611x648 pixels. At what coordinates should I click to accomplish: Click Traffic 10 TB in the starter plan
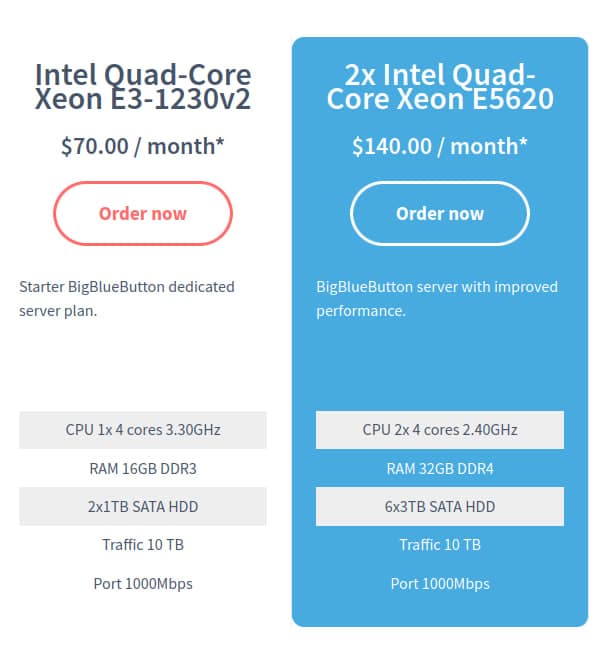pyautogui.click(x=142, y=545)
